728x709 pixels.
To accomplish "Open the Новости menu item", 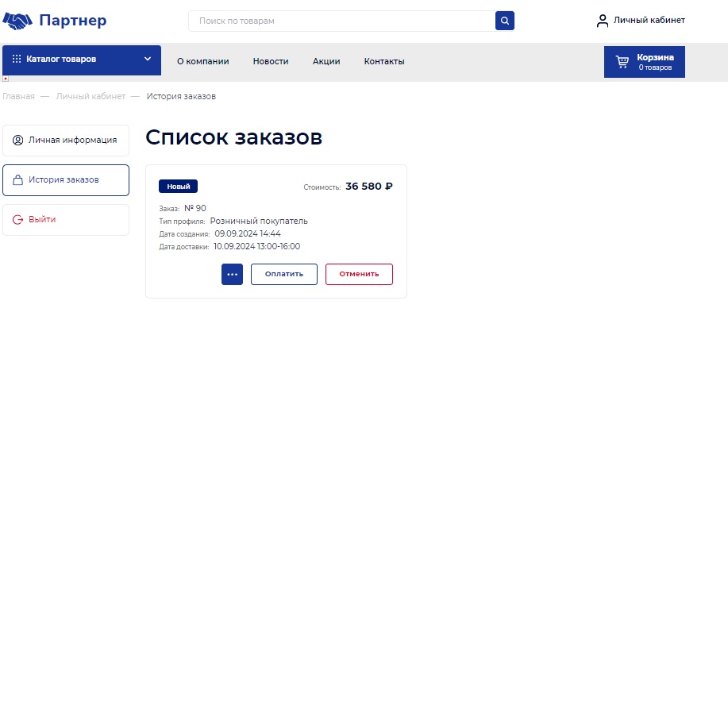I will [x=271, y=61].
